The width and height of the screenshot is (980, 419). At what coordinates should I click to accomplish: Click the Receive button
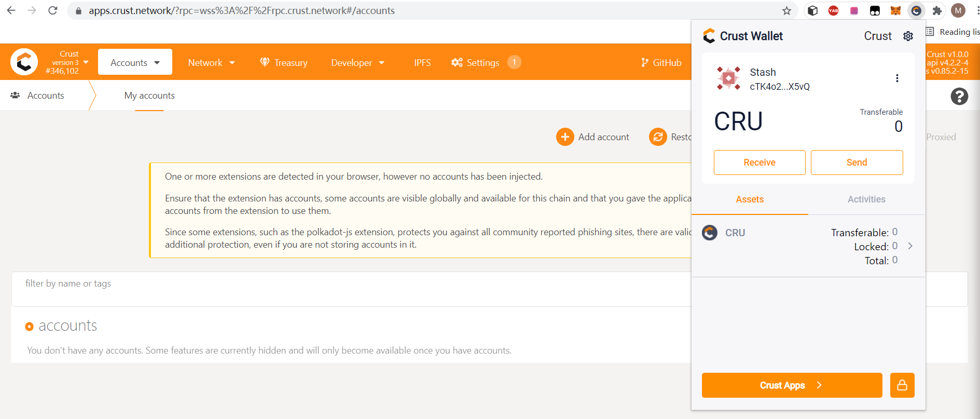(760, 163)
